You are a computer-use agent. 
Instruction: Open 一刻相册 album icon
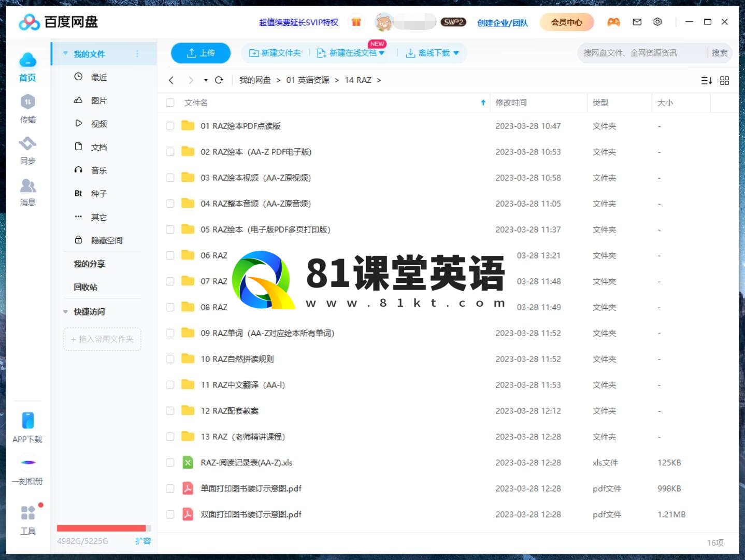27,470
